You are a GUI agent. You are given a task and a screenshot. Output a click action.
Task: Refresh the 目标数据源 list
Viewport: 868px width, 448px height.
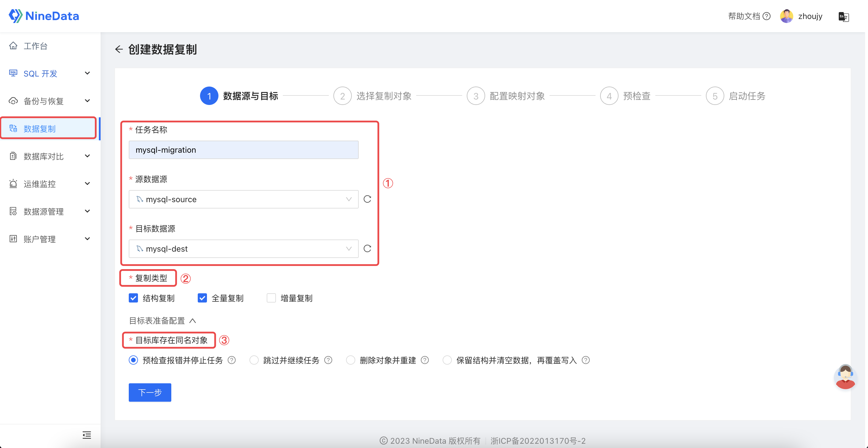click(367, 249)
